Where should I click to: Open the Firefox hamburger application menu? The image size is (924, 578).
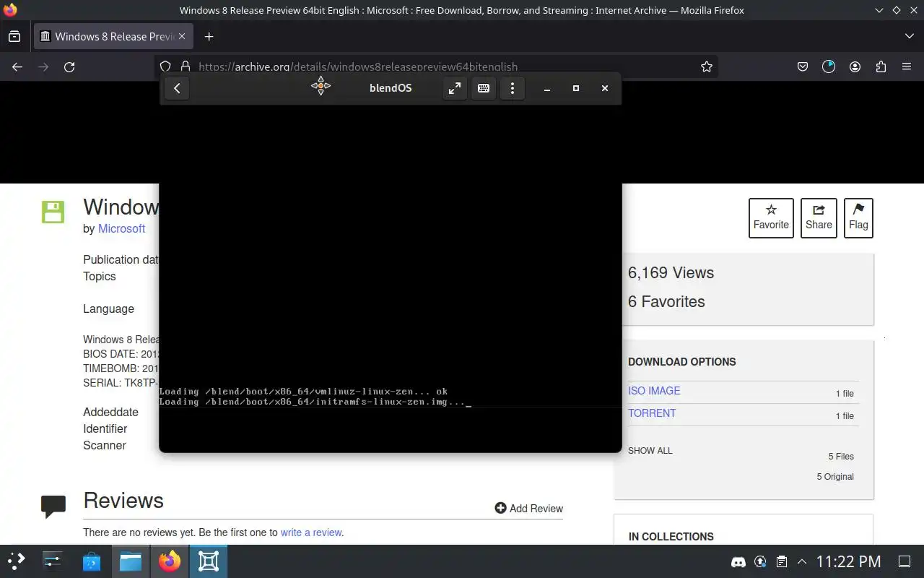pos(907,66)
